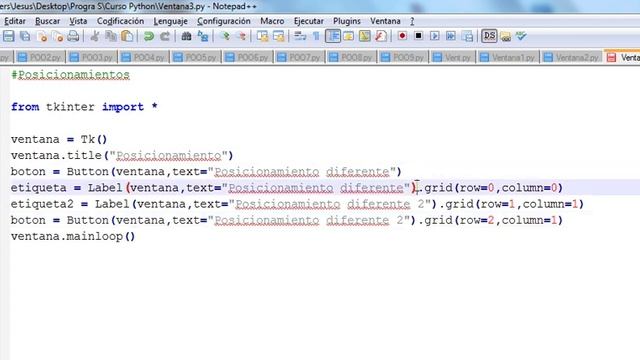Stop macro recording with black square icon
Screen dimensions: 640x360
418,36
